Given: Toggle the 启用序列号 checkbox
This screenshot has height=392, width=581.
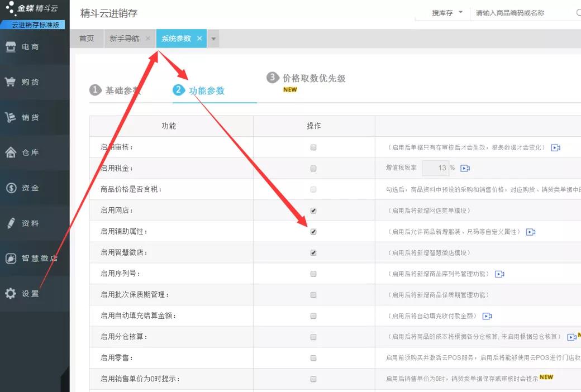Looking at the screenshot, I should [x=313, y=274].
